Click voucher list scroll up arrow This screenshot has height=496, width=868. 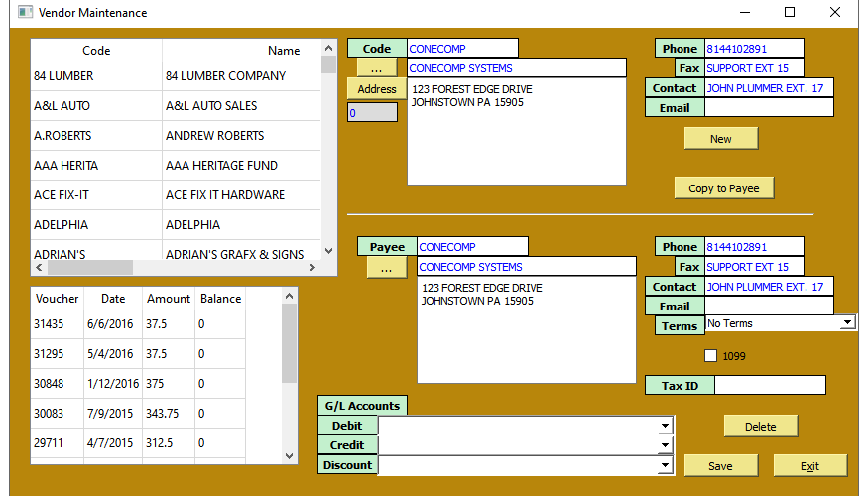(289, 297)
